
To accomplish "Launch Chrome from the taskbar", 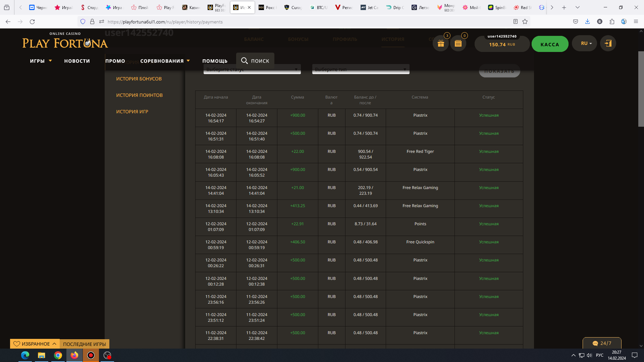I will [58, 355].
